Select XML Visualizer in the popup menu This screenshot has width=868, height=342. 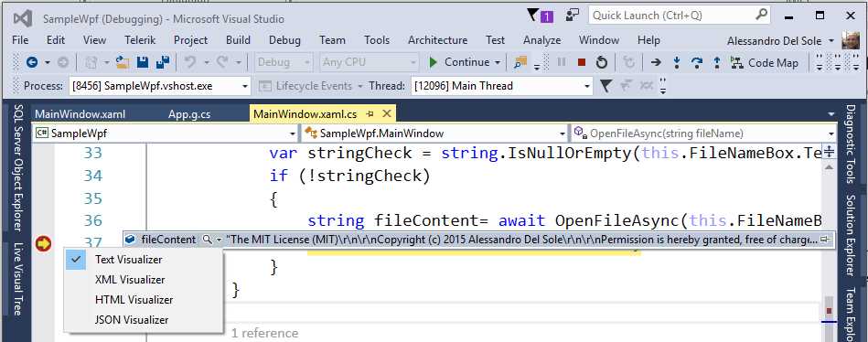coord(144,280)
